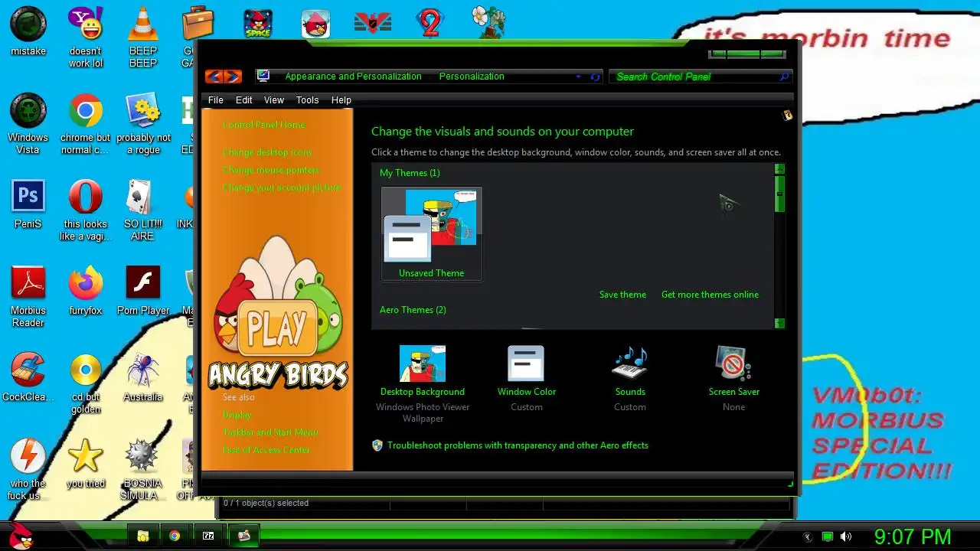The width and height of the screenshot is (980, 551).
Task: Open the View menu
Action: click(273, 100)
